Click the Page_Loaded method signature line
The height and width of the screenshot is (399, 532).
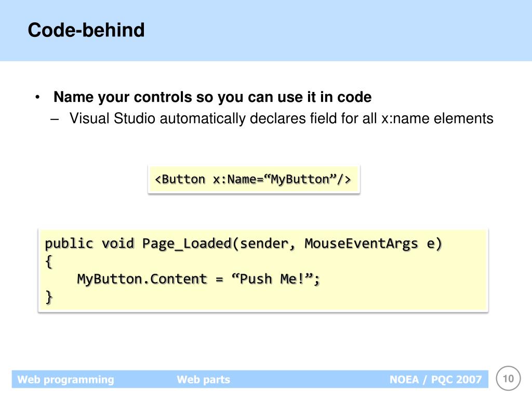click(x=243, y=244)
